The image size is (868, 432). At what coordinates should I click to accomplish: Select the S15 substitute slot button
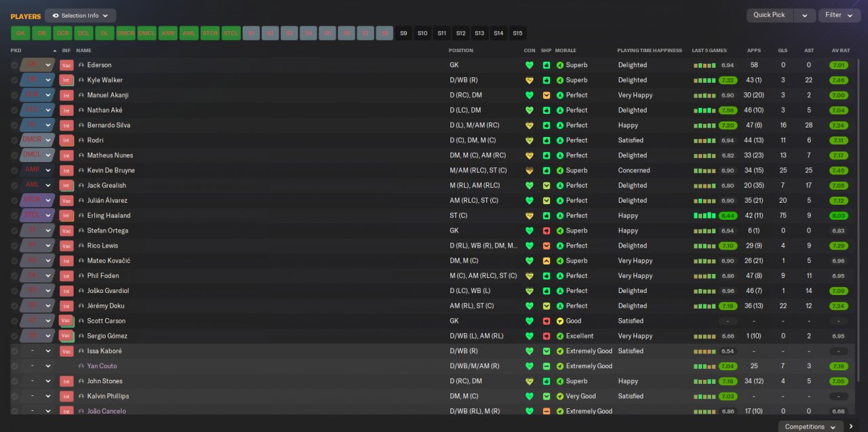[517, 33]
